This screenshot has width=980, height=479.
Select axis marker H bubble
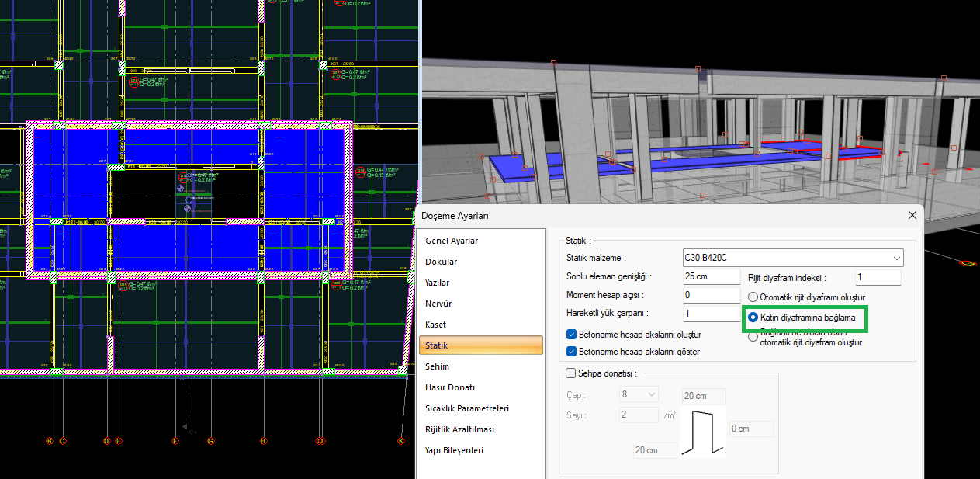click(264, 441)
